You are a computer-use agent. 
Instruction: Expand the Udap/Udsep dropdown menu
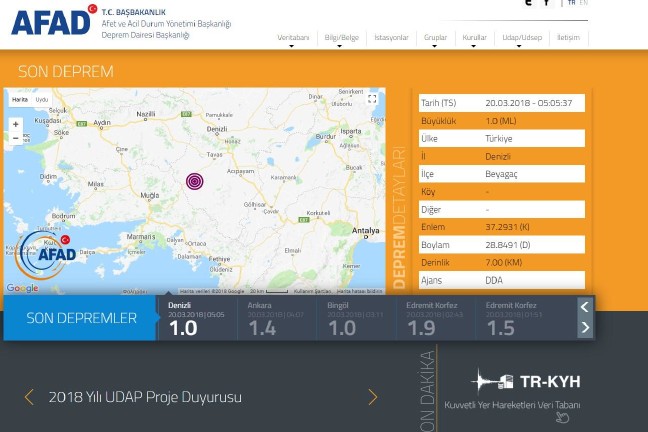pos(521,38)
